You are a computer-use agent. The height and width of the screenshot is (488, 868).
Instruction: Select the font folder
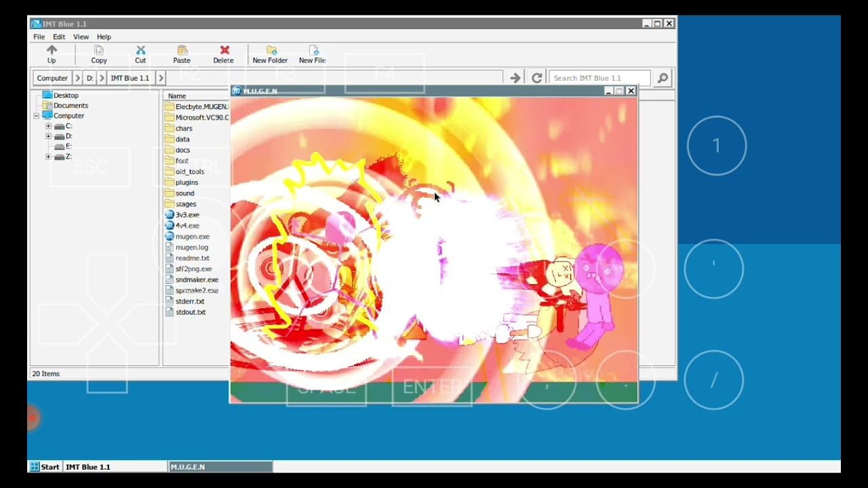177,161
